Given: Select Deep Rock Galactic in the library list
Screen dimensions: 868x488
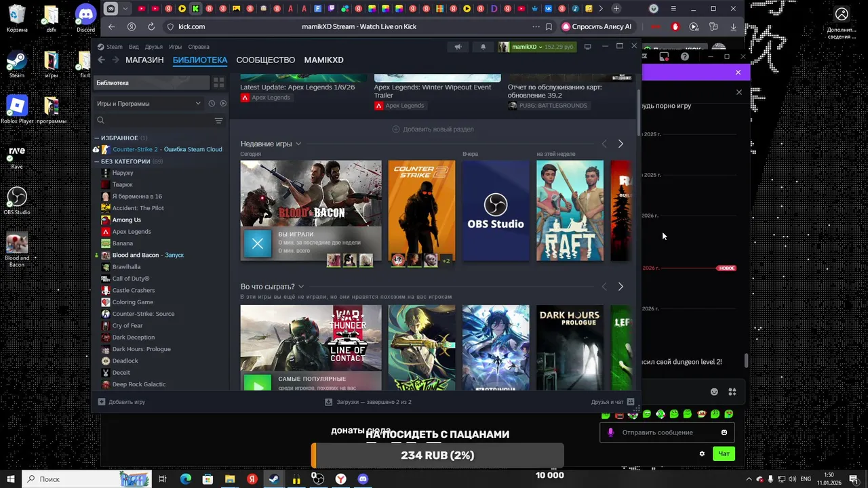Looking at the screenshot, I should 138,384.
